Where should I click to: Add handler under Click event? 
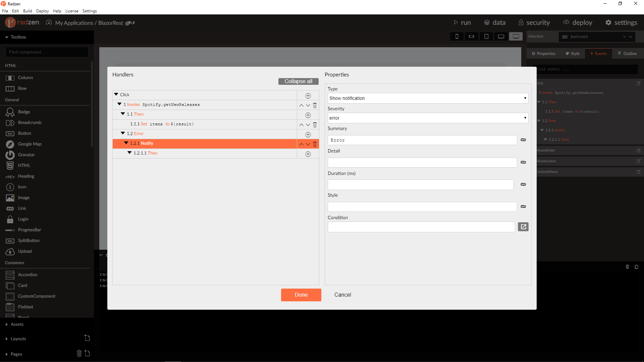[x=308, y=96]
